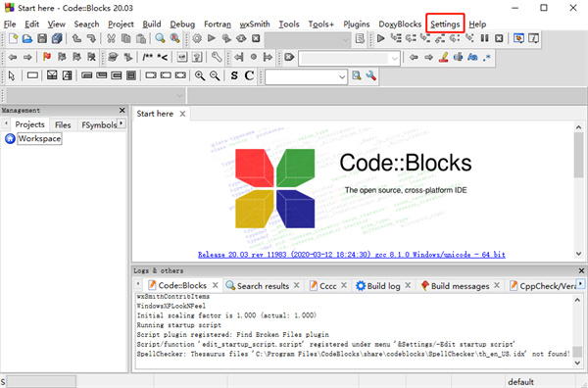The height and width of the screenshot is (388, 588).
Task: Open the wxSmith menu
Action: click(255, 24)
